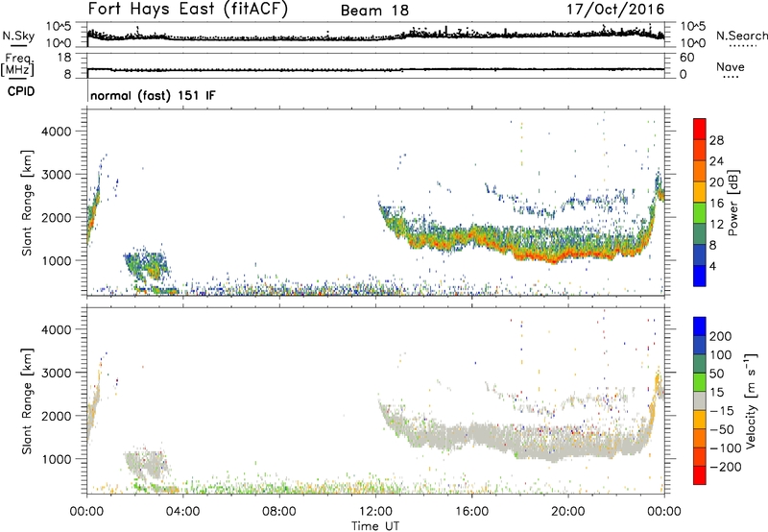Select the date text "17/Oct/2016"

pos(615,10)
